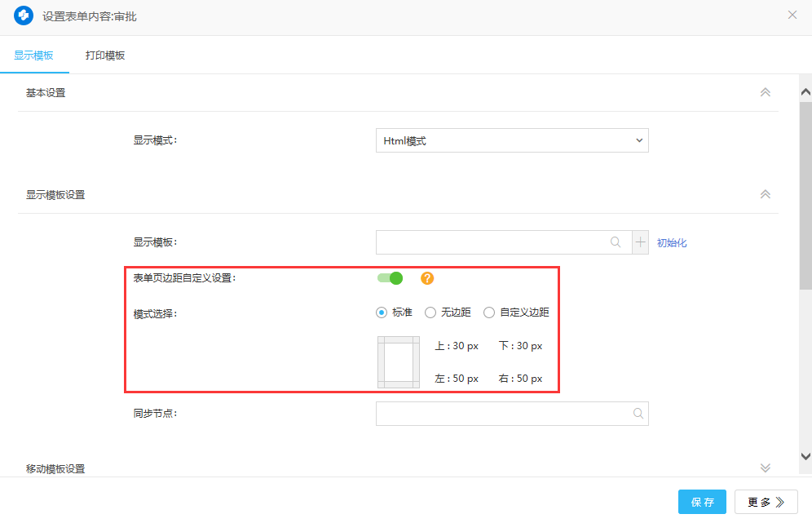Viewport: 812px width, 523px height.
Task: Click the search icon in 显示模板 field
Action: point(616,242)
